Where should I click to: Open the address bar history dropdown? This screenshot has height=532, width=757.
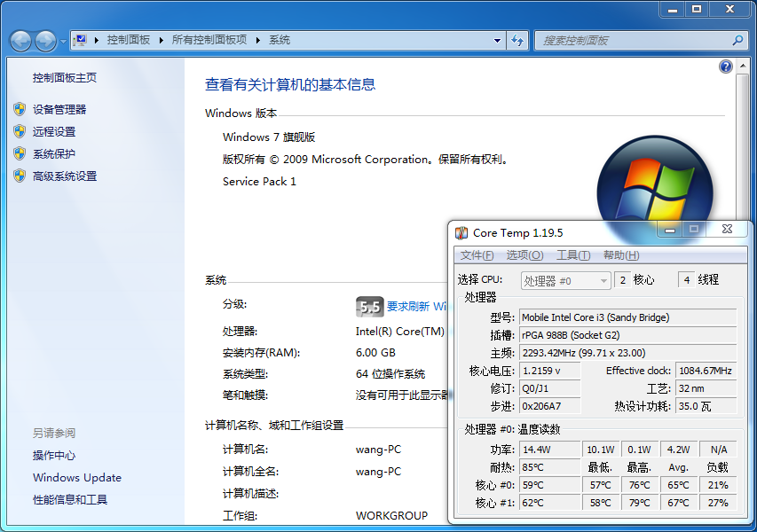pyautogui.click(x=497, y=41)
